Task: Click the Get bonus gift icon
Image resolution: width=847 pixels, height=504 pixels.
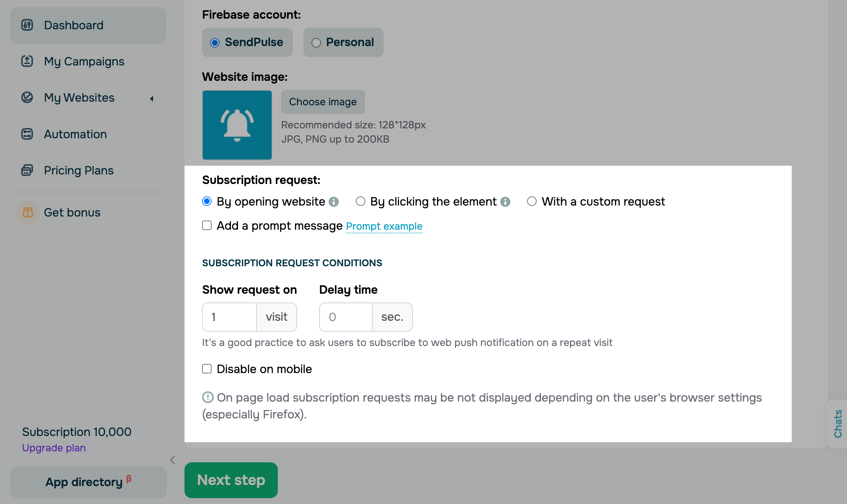Action: (28, 212)
